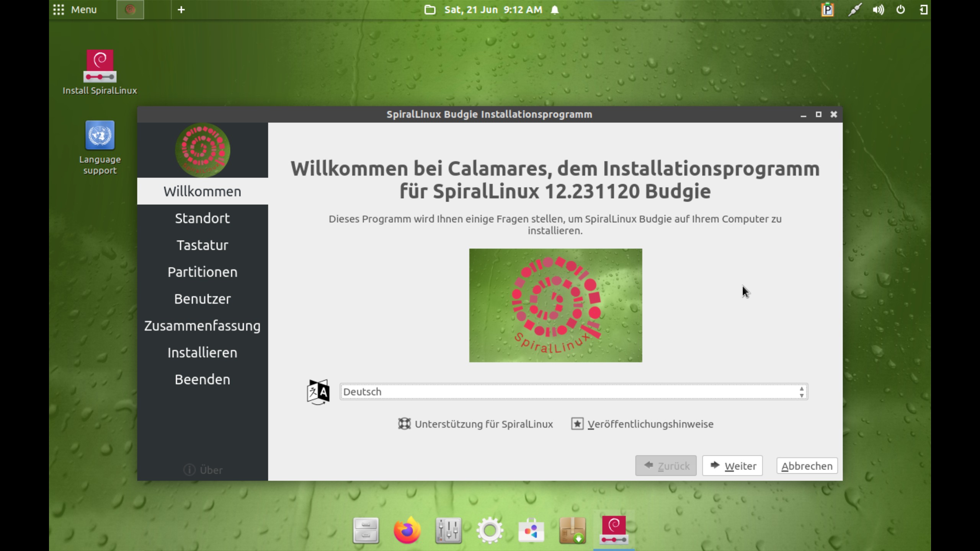
Task: Maximize the installer window
Action: [x=818, y=114]
